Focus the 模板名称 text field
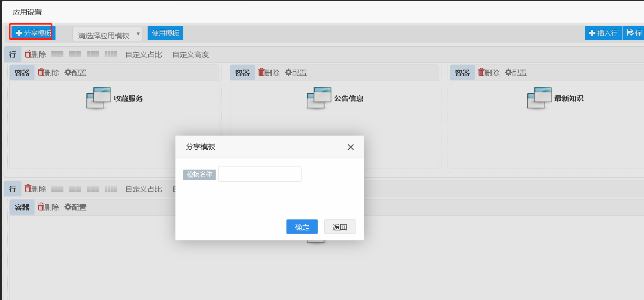The width and height of the screenshot is (644, 300). click(260, 174)
